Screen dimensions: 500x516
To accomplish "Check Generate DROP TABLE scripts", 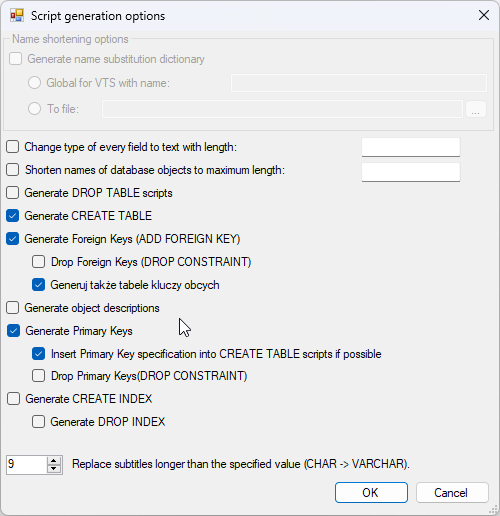I will point(13,193).
